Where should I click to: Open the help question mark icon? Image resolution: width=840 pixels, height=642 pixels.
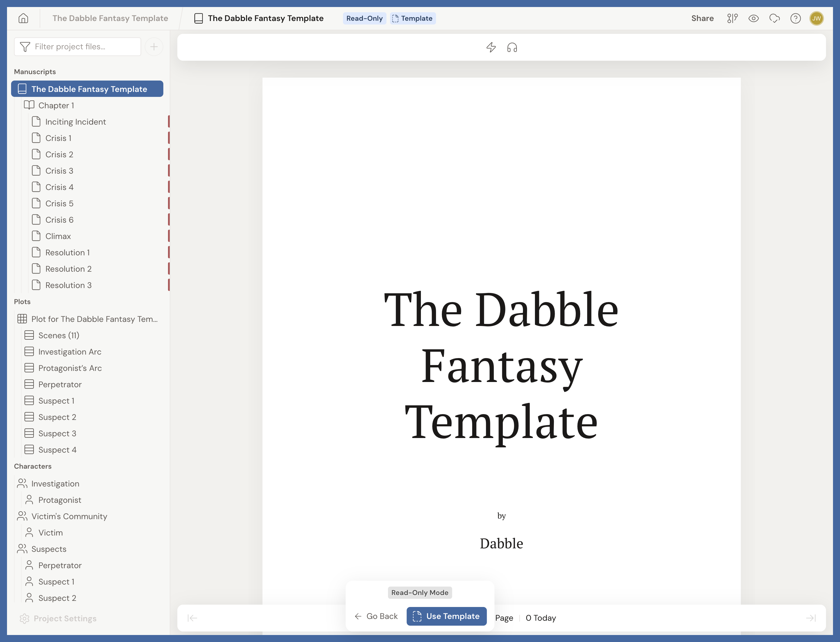[795, 18]
